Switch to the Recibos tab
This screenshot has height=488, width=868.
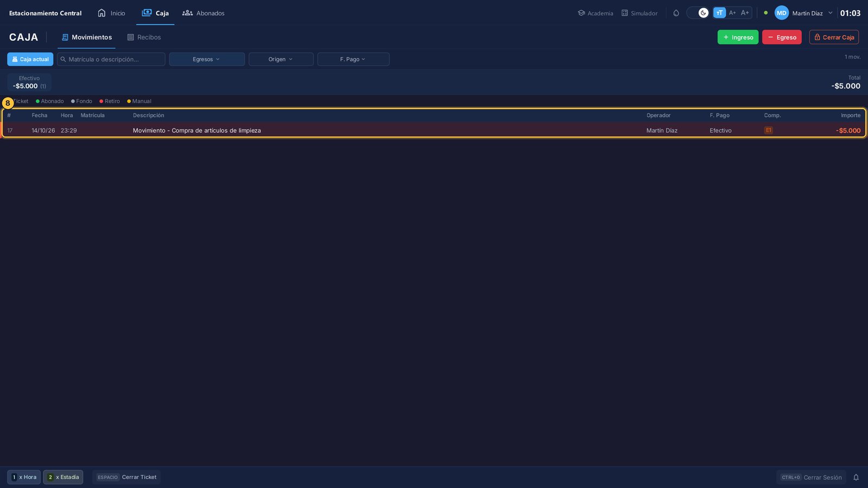coord(144,37)
